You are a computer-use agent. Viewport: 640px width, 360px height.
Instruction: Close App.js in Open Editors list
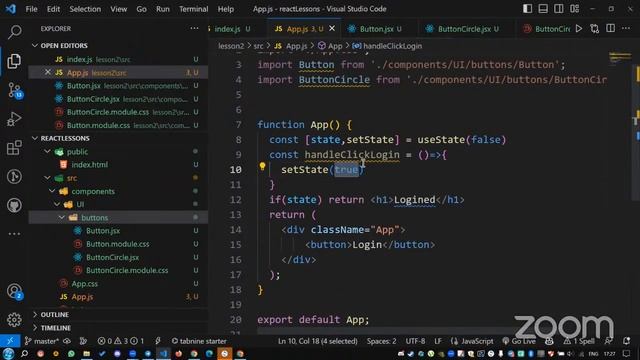point(47,72)
